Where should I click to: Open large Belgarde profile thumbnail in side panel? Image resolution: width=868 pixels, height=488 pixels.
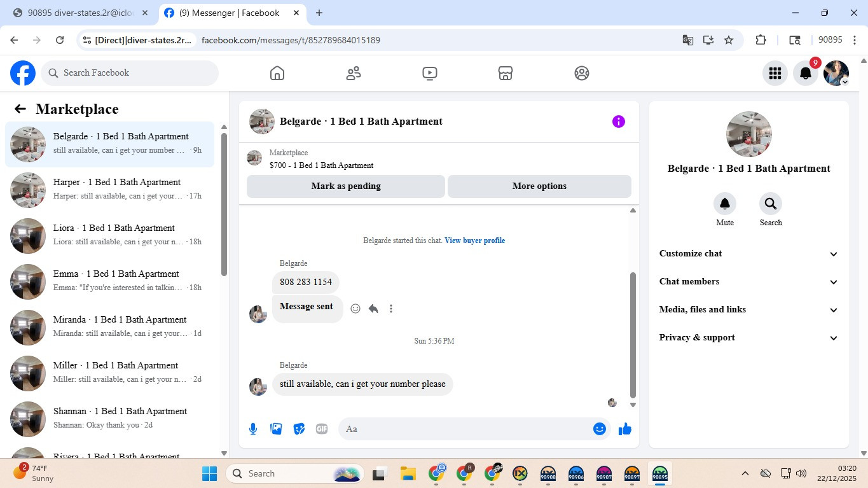[749, 134]
